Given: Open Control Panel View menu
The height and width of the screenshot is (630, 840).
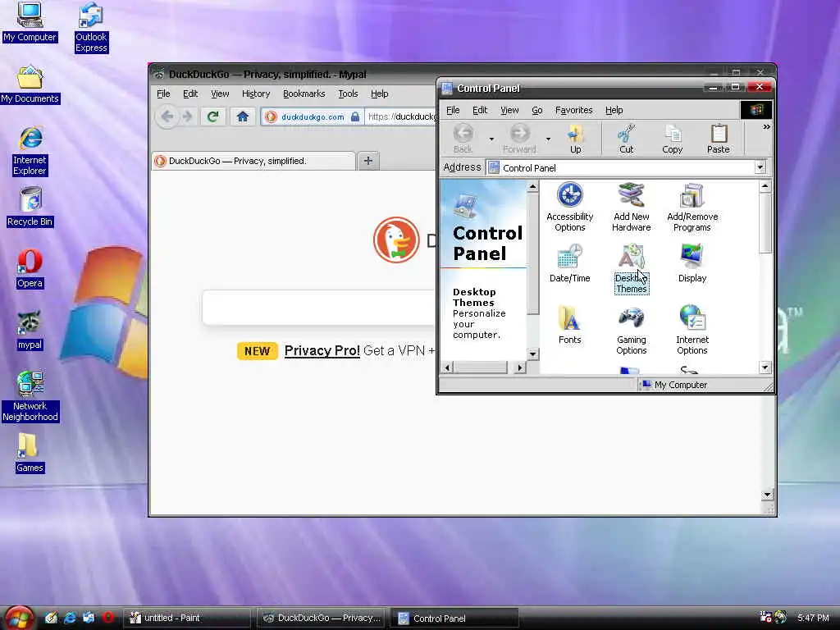Looking at the screenshot, I should (509, 110).
